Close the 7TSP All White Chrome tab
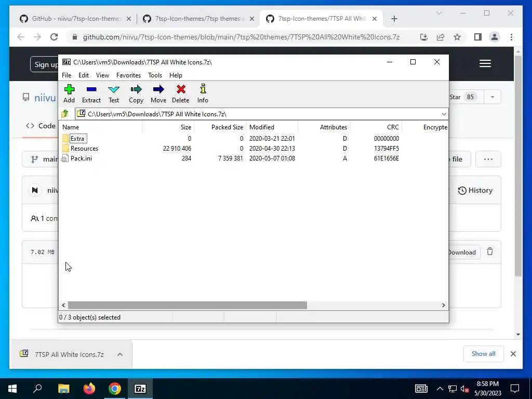This screenshot has width=532, height=399. (x=375, y=19)
